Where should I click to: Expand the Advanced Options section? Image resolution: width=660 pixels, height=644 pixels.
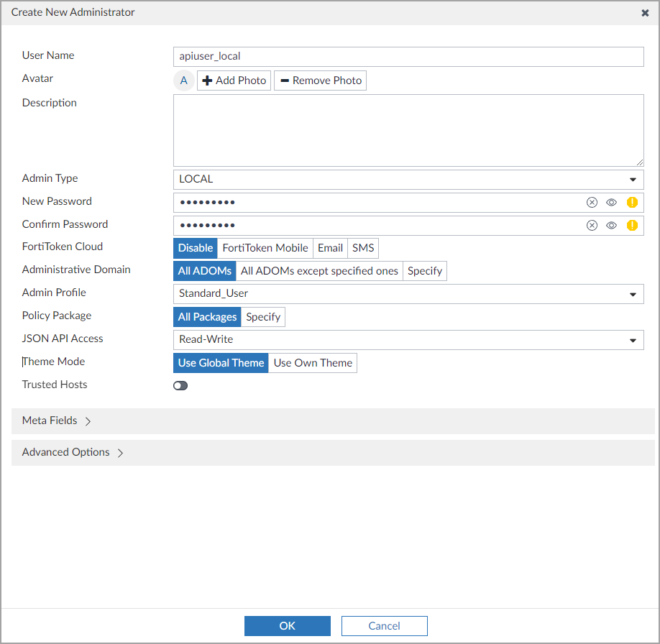click(73, 453)
